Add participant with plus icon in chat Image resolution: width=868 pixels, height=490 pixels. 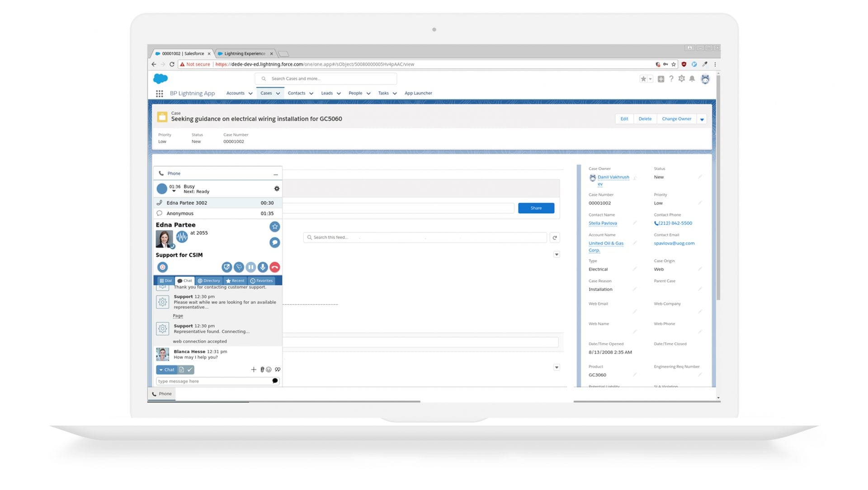pos(254,370)
